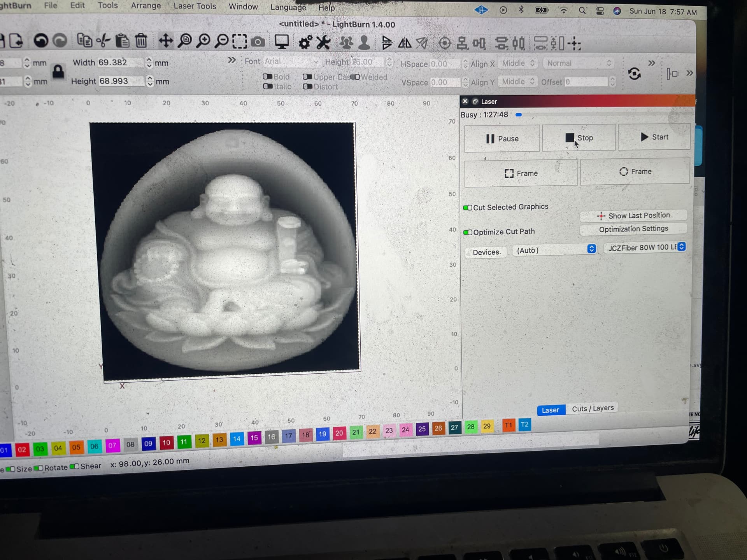Click the Cut scissors icon
The height and width of the screenshot is (560, 747).
coord(103,41)
